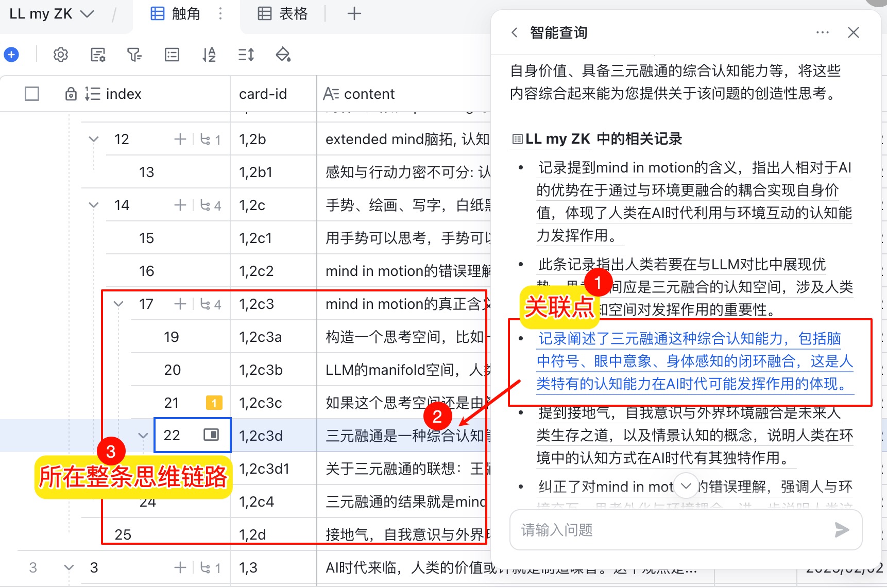This screenshot has height=588, width=887.
Task: Select the index cell 13
Action: point(168,172)
